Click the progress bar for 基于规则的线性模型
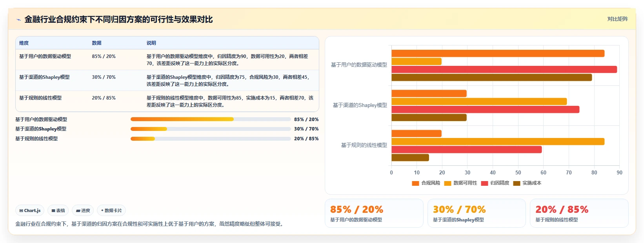This screenshot has height=243, width=644. [x=211, y=139]
